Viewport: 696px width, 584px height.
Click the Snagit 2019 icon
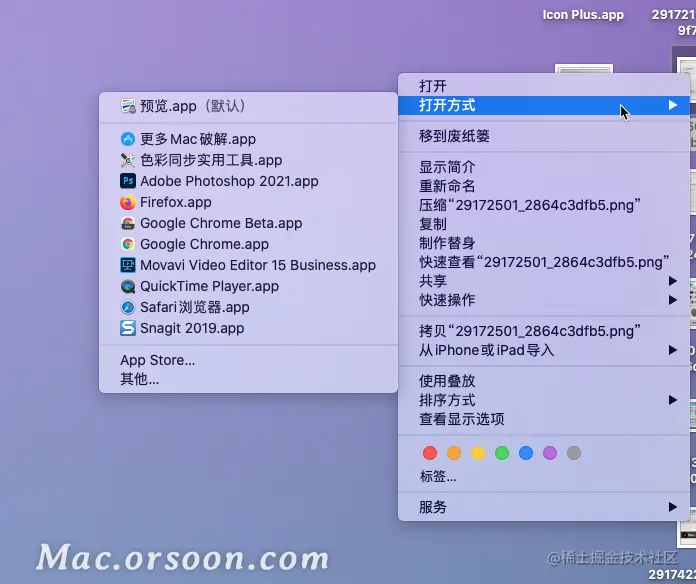point(128,328)
